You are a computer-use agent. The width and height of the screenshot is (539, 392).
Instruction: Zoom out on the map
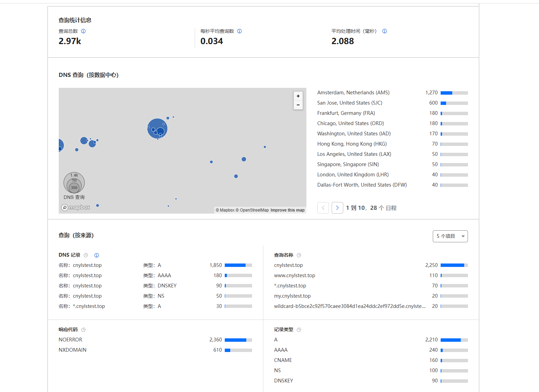298,105
